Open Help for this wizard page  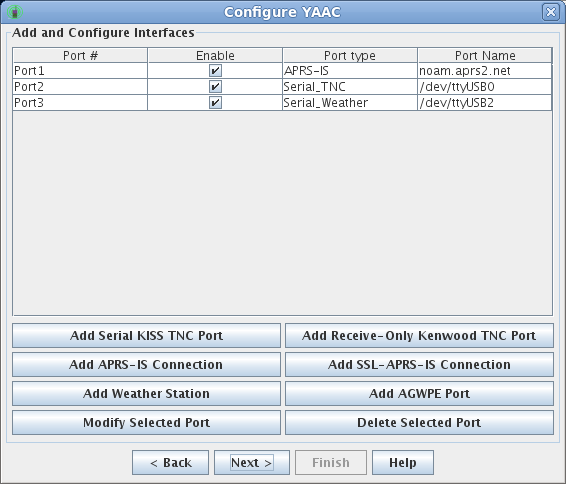coord(403,462)
